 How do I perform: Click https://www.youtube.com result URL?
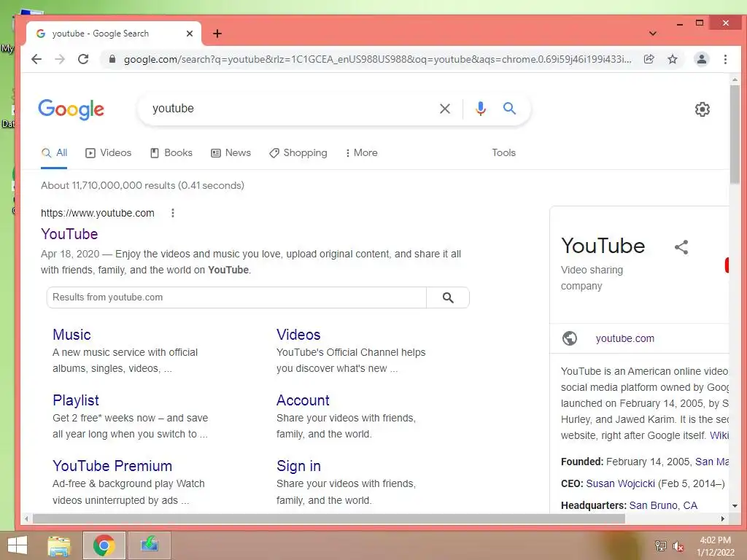(98, 213)
